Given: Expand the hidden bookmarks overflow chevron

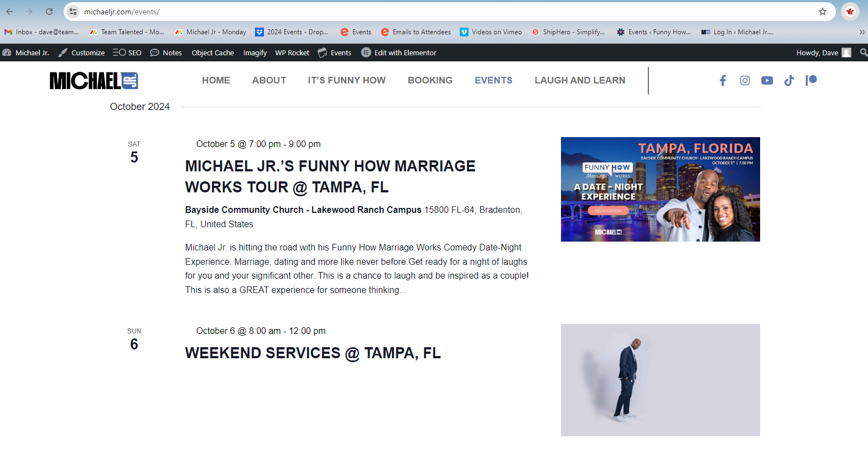Looking at the screenshot, I should pyautogui.click(x=862, y=32).
